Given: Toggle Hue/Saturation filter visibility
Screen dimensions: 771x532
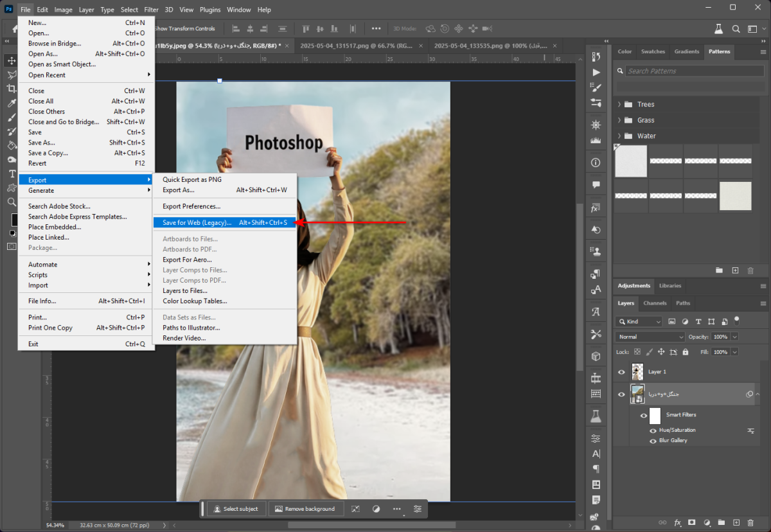Looking at the screenshot, I should coord(653,430).
